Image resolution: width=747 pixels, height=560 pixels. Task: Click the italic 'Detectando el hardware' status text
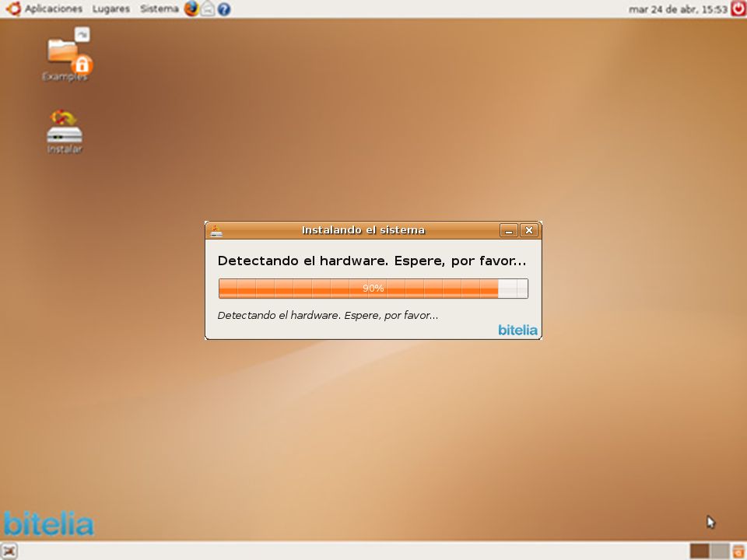328,315
